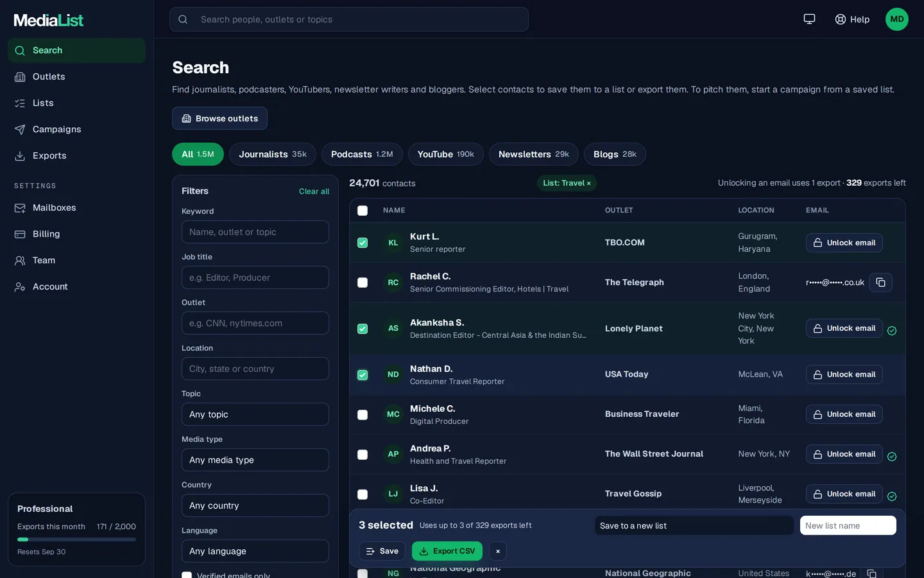Open the display monitor icon in header
Viewport: 924px width, 578px height.
[809, 19]
